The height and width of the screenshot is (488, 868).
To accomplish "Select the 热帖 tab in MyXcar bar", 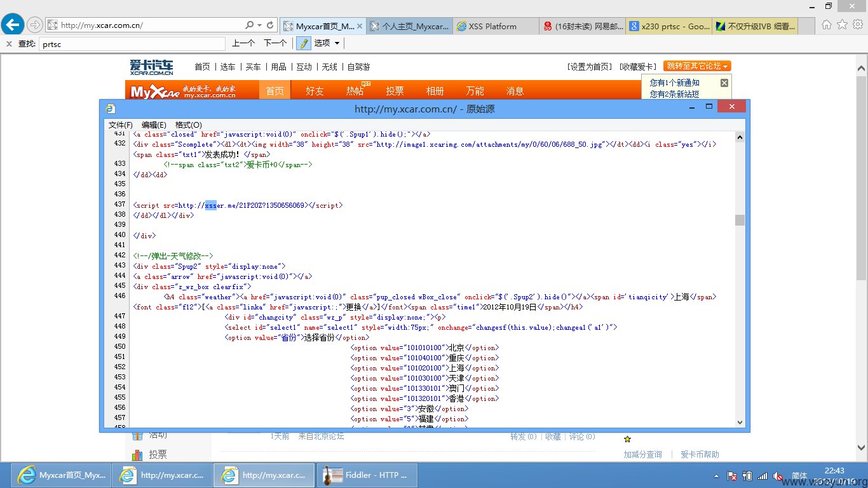I will click(x=355, y=91).
